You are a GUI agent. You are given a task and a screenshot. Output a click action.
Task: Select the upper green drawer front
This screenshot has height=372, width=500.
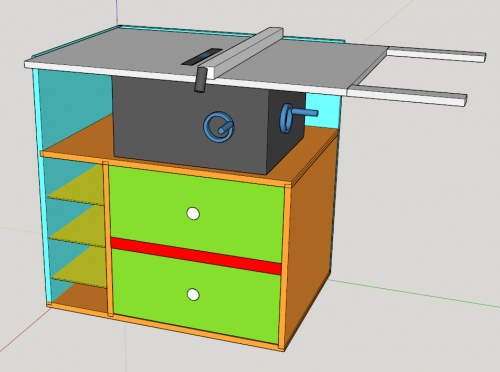(x=197, y=213)
